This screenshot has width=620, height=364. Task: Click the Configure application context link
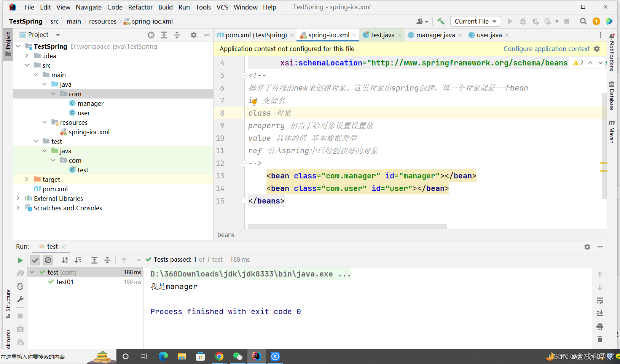[546, 49]
